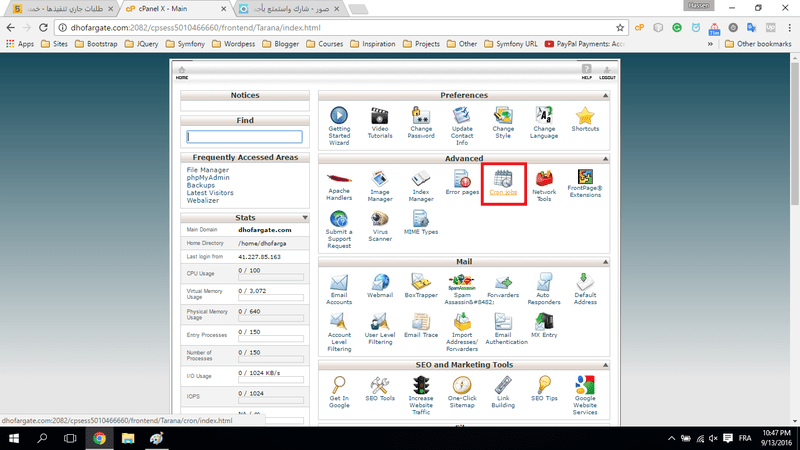The width and height of the screenshot is (800, 450).
Task: Open the Symfony bookmarks folder
Action: 185,44
